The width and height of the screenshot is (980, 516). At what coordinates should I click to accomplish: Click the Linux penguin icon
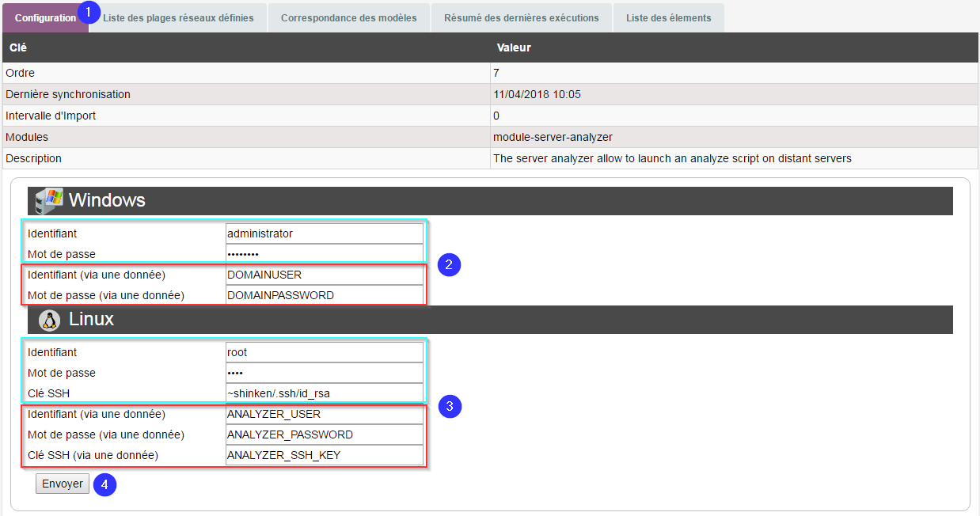click(x=50, y=320)
